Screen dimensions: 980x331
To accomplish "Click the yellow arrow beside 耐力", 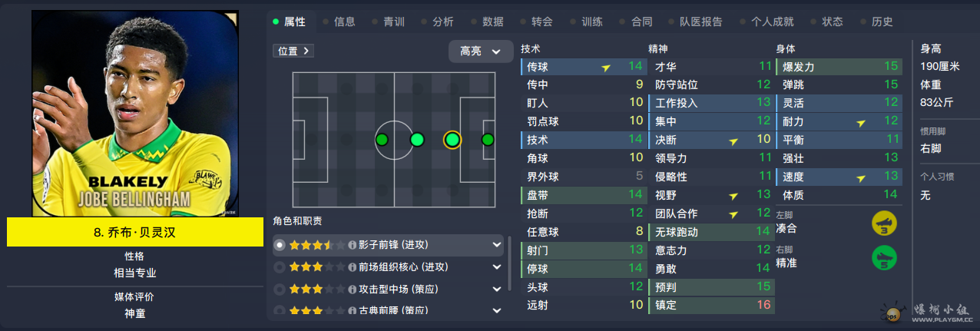I will pyautogui.click(x=861, y=122).
